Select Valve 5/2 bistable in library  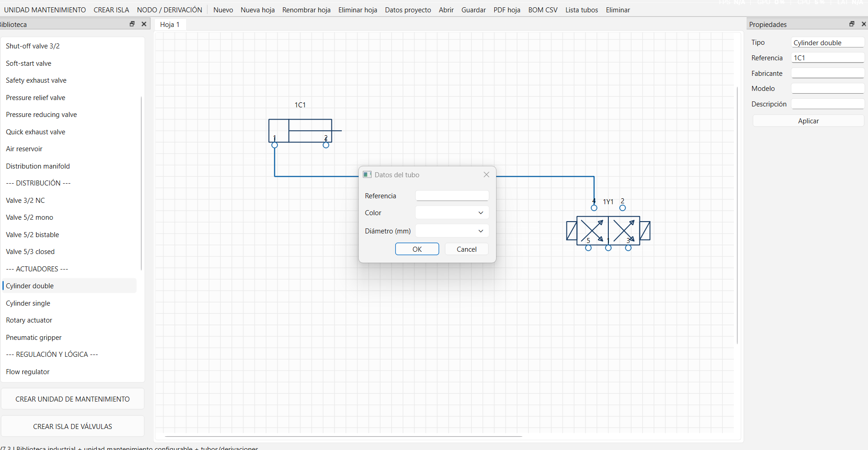69,234
